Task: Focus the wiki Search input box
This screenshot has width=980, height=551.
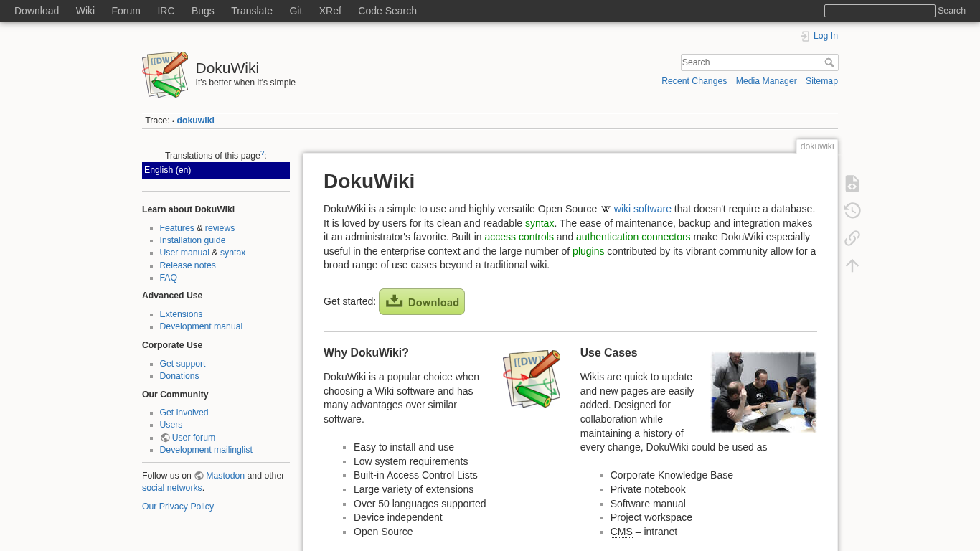Action: [x=752, y=62]
